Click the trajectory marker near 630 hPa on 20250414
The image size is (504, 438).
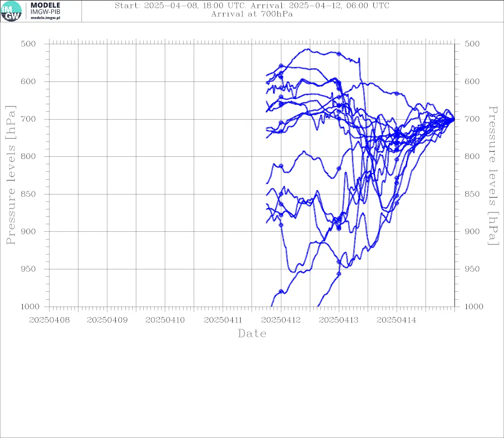(397, 93)
